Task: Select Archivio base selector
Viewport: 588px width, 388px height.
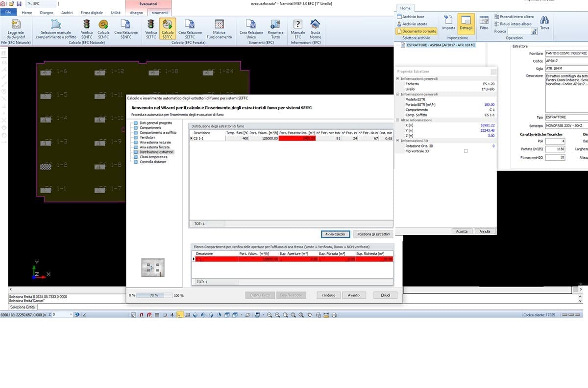Action: (x=410, y=17)
